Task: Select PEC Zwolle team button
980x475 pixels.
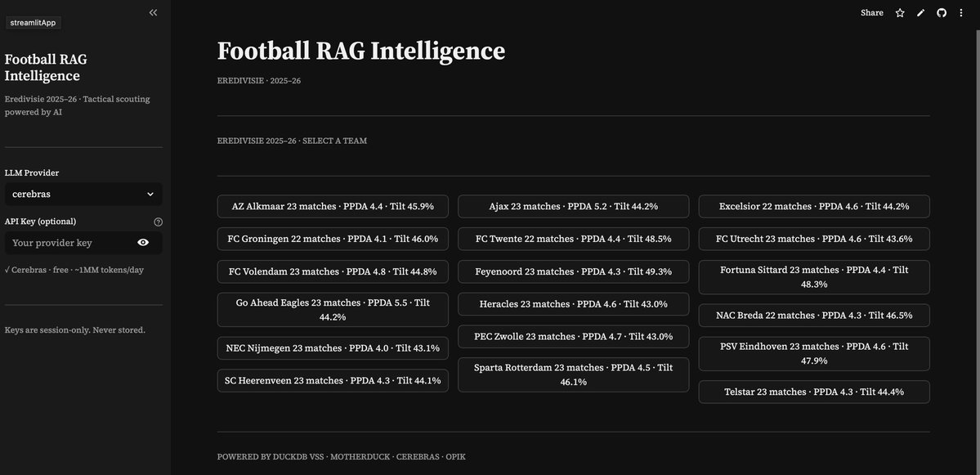Action: click(x=573, y=336)
